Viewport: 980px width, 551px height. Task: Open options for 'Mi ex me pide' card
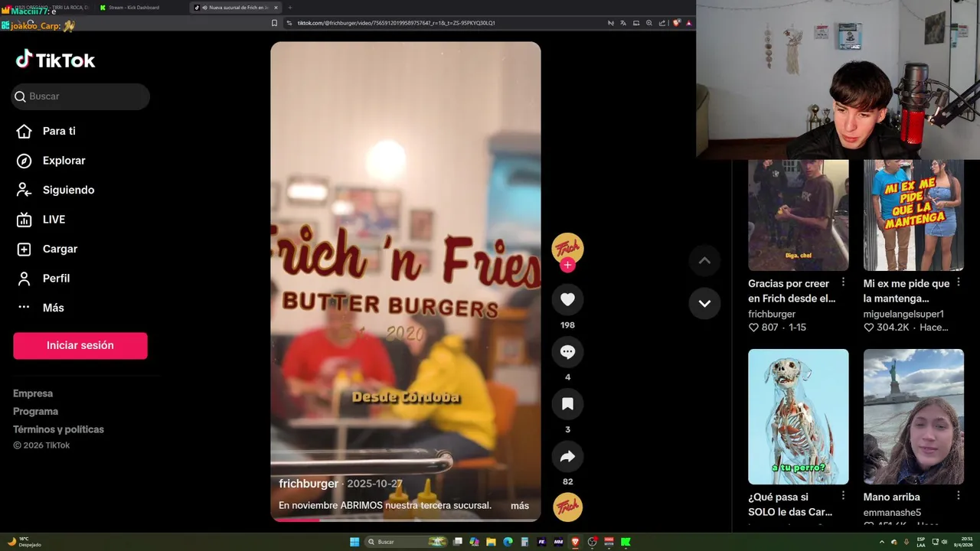[x=958, y=282]
